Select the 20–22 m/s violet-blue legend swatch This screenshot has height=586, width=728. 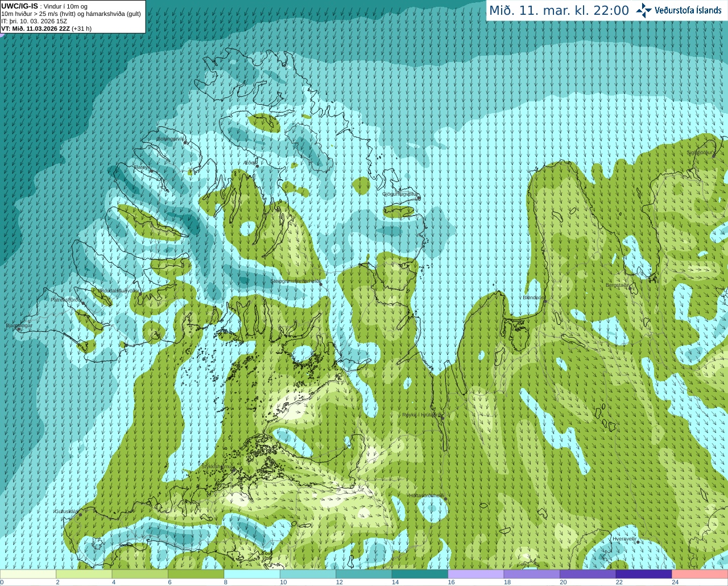(x=588, y=574)
